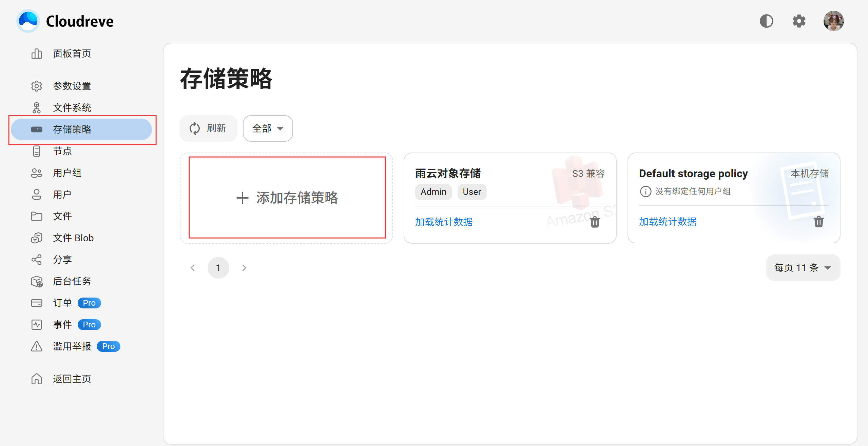Load stats for Default storage policy
868x446 pixels.
point(668,222)
